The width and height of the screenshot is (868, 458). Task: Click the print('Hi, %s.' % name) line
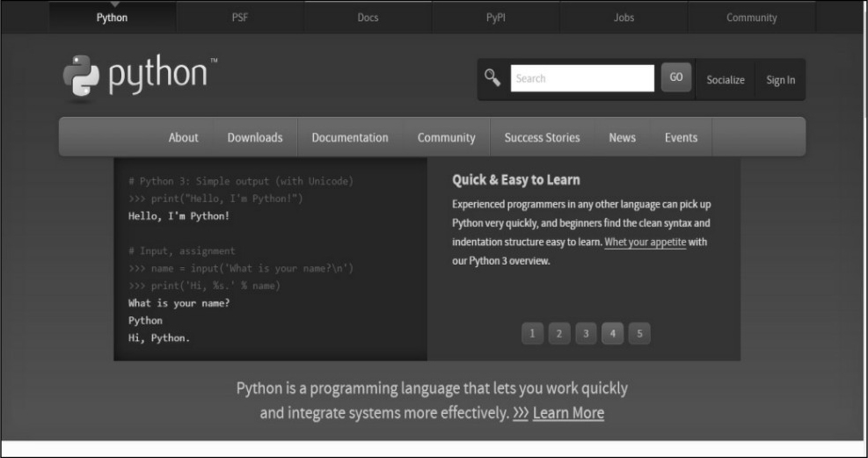click(x=204, y=286)
